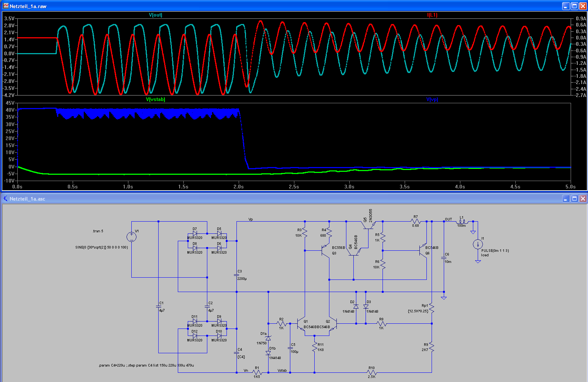Image resolution: width=588 pixels, height=382 pixels.
Task: Select the V(out) trace label
Action: (x=155, y=15)
